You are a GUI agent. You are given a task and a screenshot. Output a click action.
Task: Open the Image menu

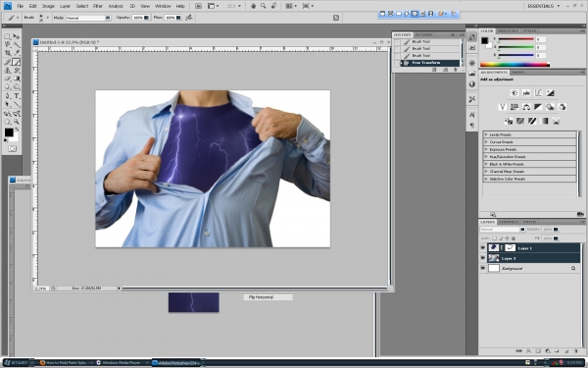[x=48, y=6]
